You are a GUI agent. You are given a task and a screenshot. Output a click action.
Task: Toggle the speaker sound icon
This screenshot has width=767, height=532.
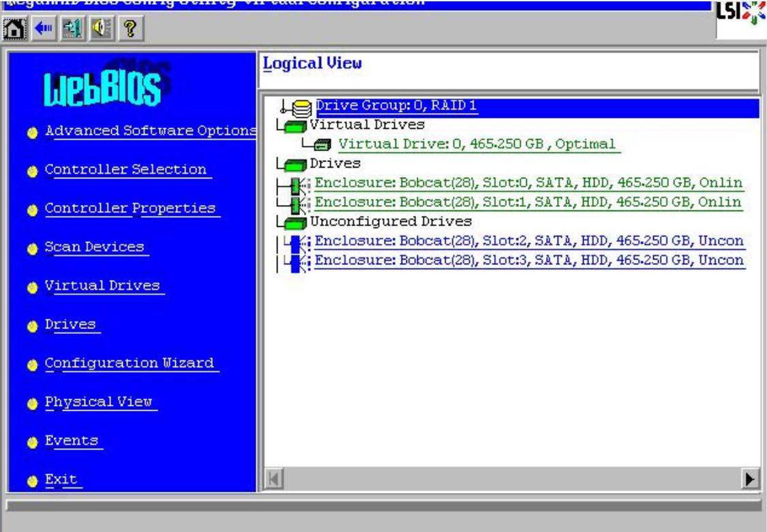click(x=102, y=29)
